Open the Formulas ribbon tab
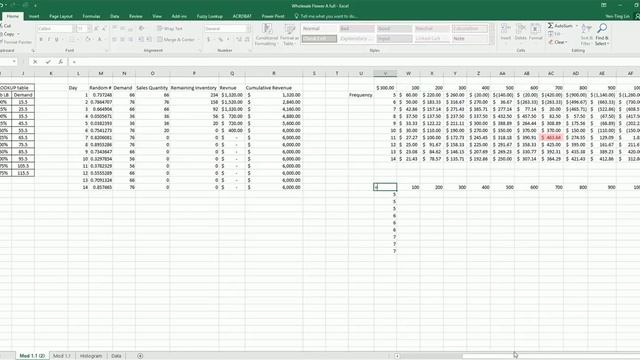The image size is (640, 360). click(91, 16)
